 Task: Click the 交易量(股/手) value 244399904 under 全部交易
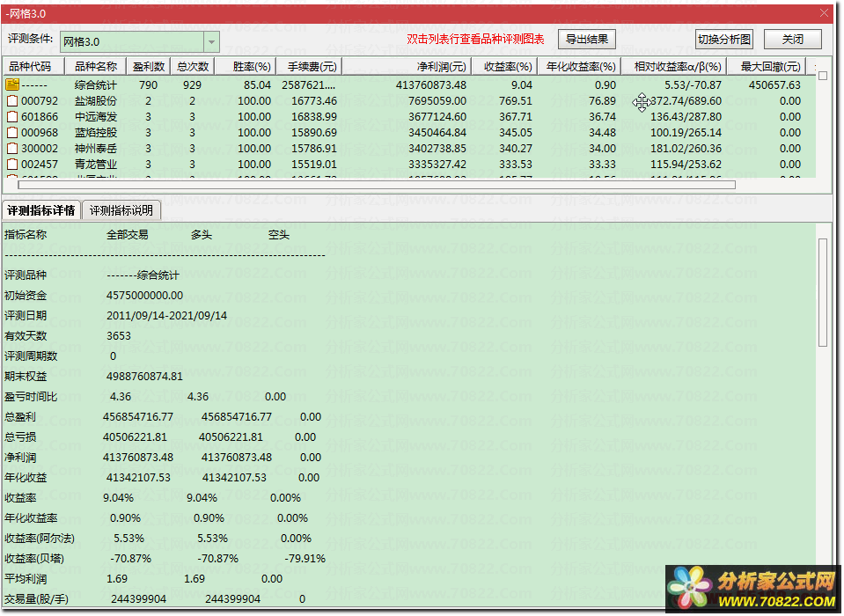point(138,599)
